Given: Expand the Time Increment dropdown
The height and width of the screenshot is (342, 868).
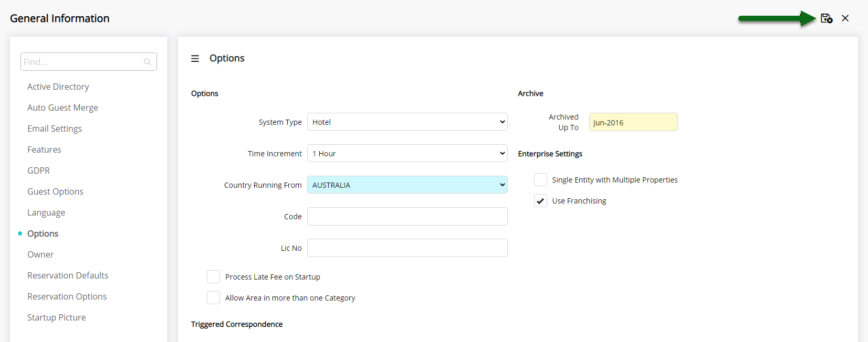Looking at the screenshot, I should coord(407,153).
